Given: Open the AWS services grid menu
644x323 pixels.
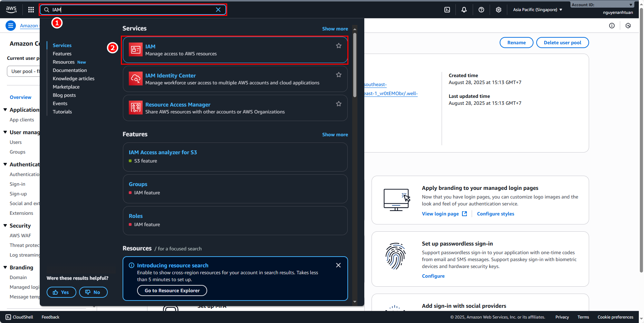Looking at the screenshot, I should (31, 10).
